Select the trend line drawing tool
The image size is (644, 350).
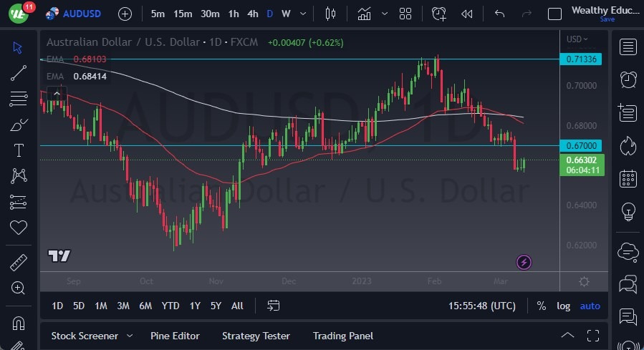click(x=19, y=72)
